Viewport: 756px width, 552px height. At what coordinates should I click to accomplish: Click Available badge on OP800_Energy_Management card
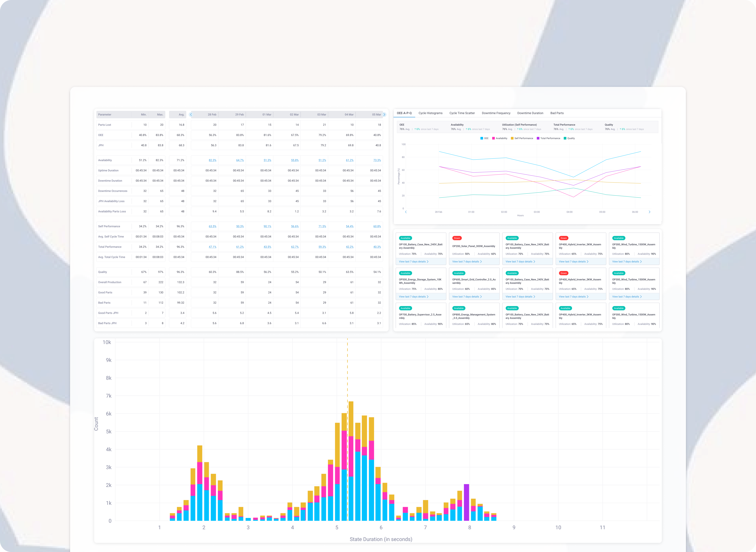click(x=459, y=308)
